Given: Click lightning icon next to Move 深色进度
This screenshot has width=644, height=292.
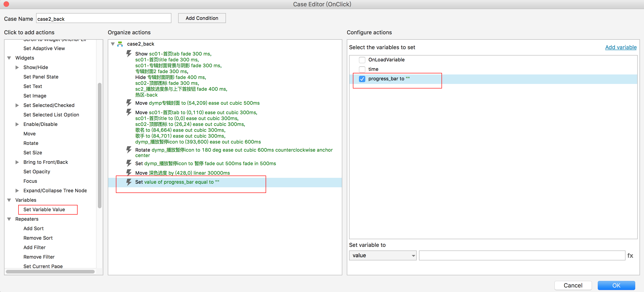Looking at the screenshot, I should [x=129, y=173].
